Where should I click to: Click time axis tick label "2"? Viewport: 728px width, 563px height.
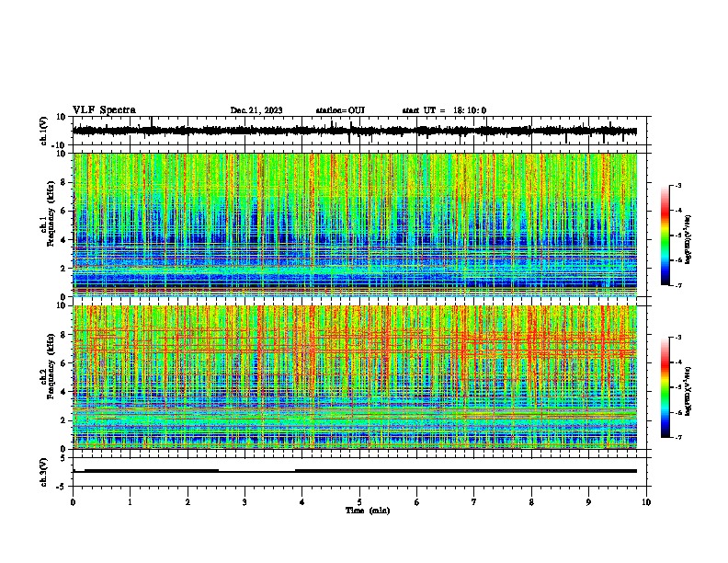click(188, 502)
